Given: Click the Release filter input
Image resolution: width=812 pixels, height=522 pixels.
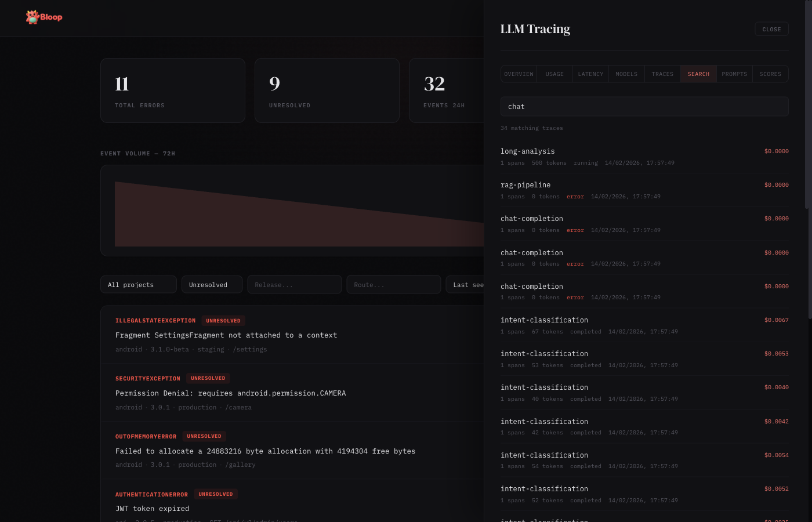Looking at the screenshot, I should (294, 285).
